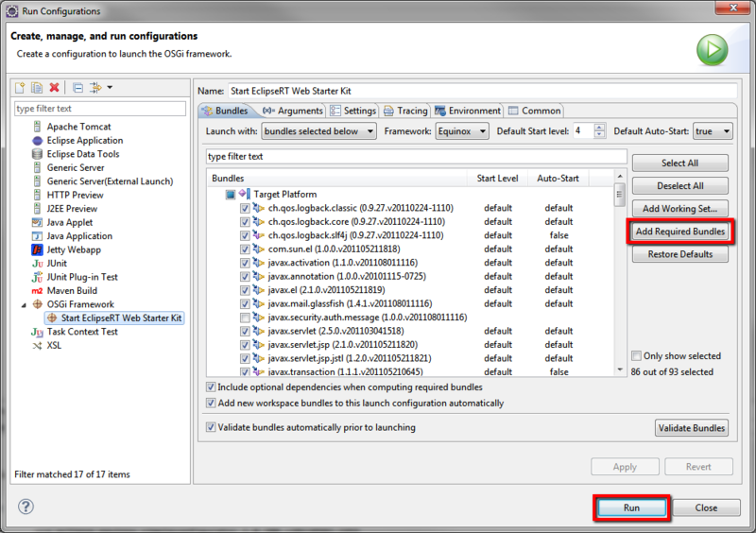Click the Run button
This screenshot has width=756, height=533.
point(631,507)
